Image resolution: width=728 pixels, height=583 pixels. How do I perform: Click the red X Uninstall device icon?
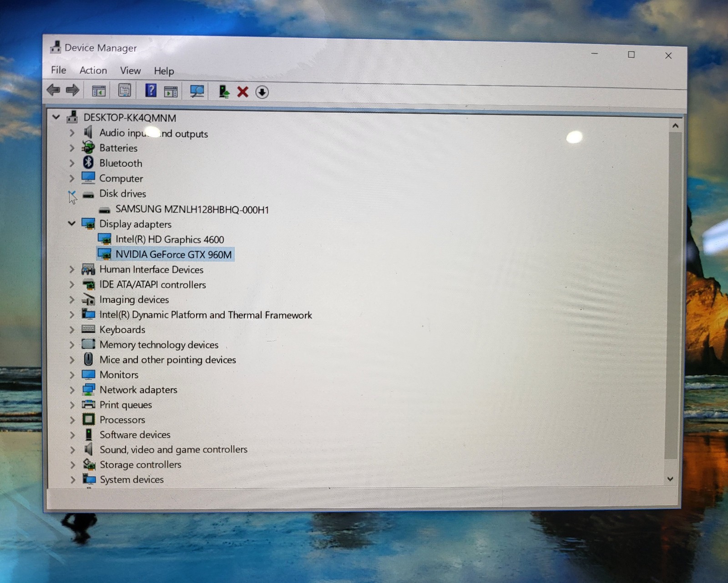(x=243, y=92)
